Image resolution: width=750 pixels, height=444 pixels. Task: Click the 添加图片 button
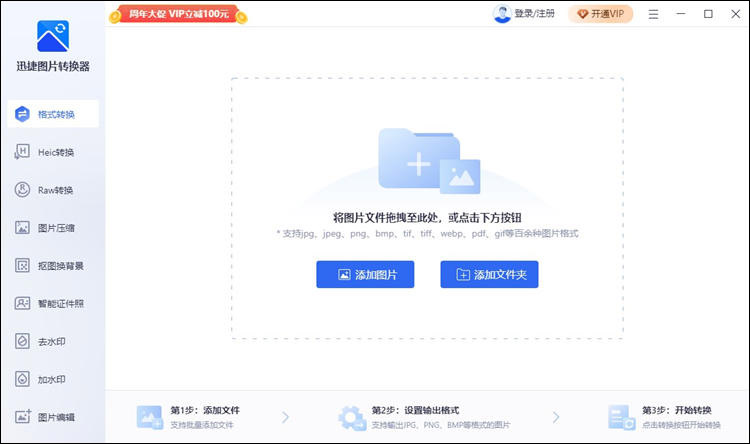[365, 274]
